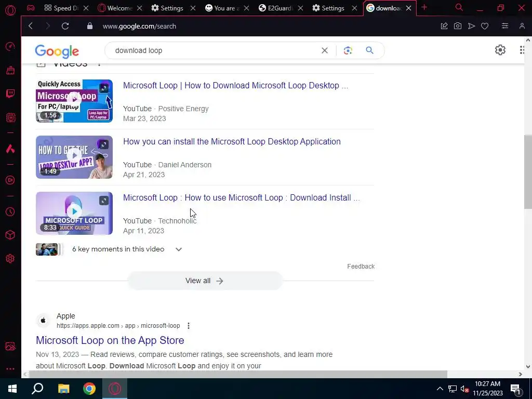Open the profile account icon
Image resolution: width=532 pixels, height=399 pixels.
(522, 26)
